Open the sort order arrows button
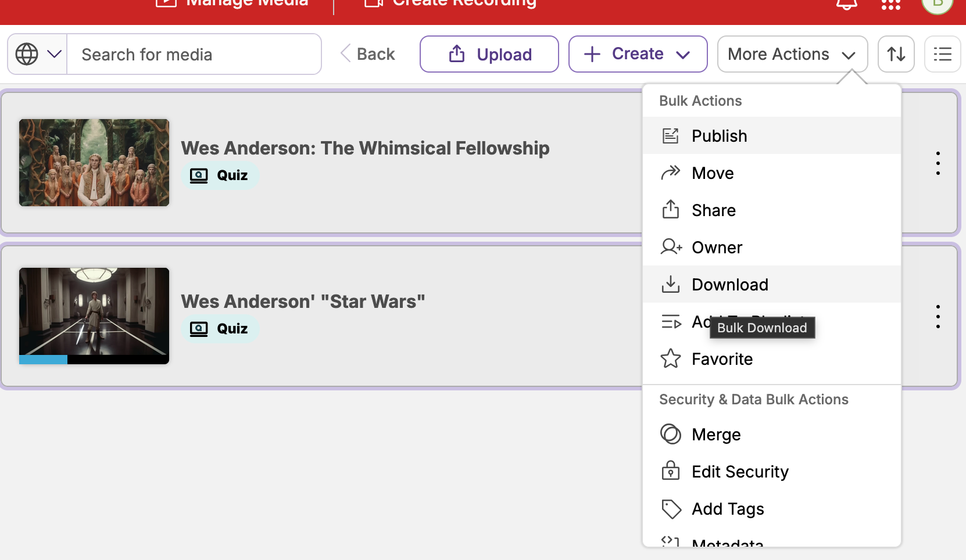966x560 pixels. (x=896, y=54)
